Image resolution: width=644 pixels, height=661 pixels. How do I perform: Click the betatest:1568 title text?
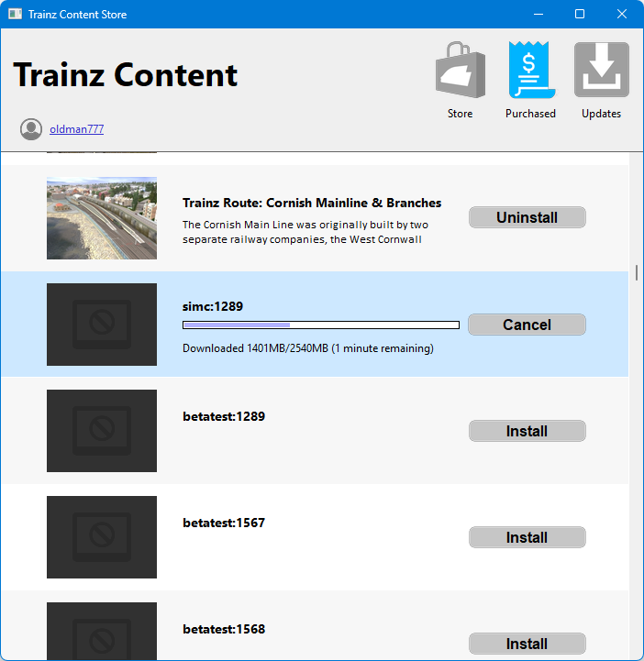click(x=224, y=629)
